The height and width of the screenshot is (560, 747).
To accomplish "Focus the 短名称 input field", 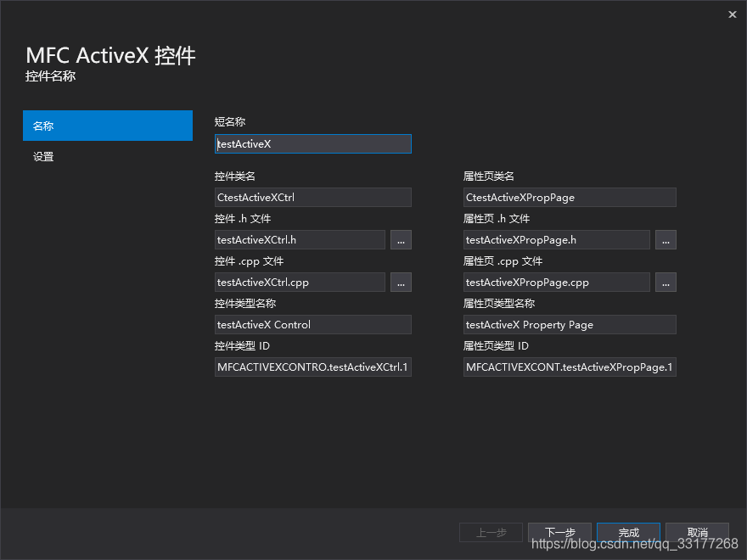I will click(313, 144).
